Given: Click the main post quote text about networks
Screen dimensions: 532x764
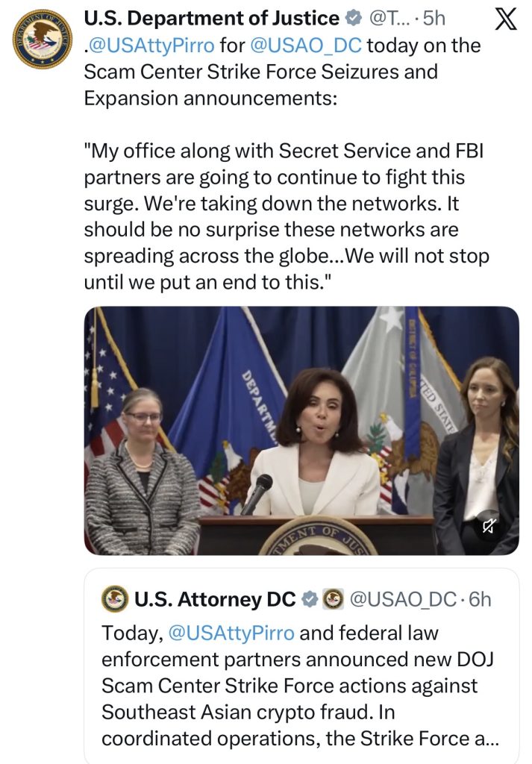Looking at the screenshot, I should (287, 216).
